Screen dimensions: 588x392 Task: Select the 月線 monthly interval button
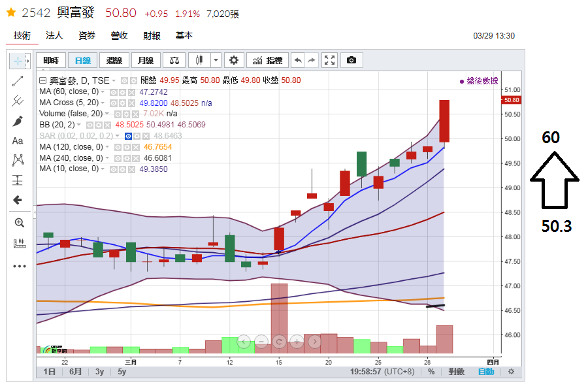[x=146, y=60]
